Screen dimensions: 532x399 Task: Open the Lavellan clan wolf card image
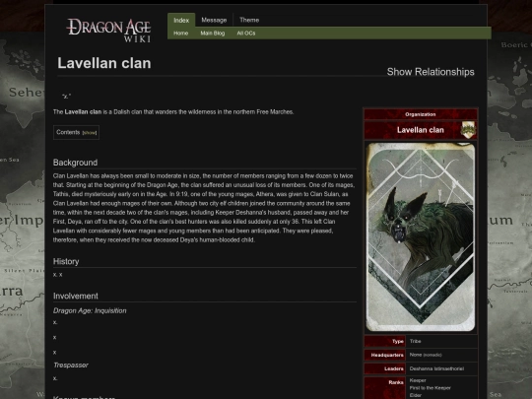pyautogui.click(x=421, y=236)
